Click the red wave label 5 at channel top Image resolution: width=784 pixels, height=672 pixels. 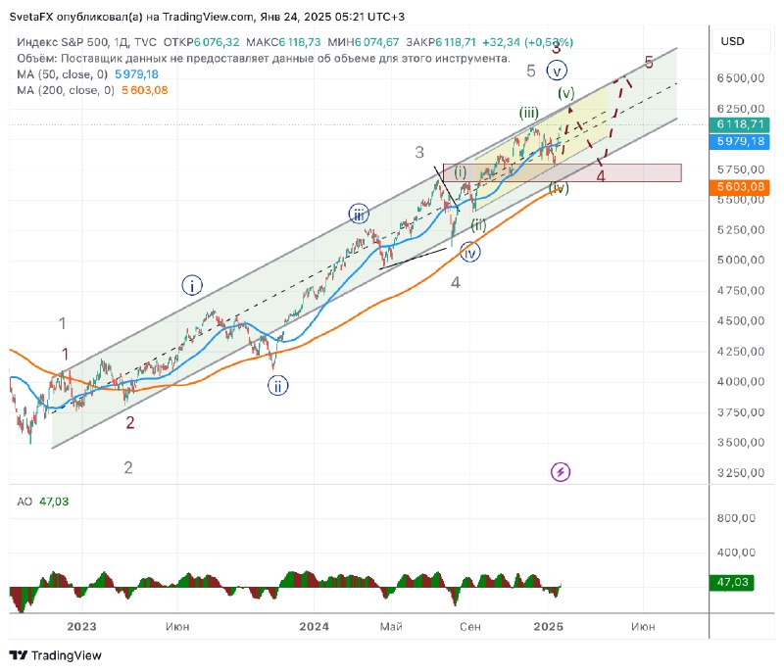pos(649,62)
